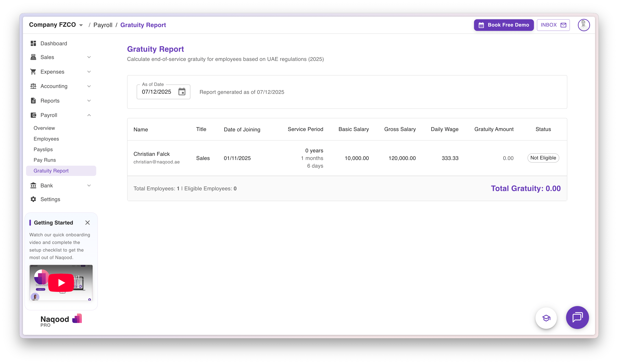Viewport: 618px width, 364px height.
Task: Click the Settings gear icon
Action: 33,199
